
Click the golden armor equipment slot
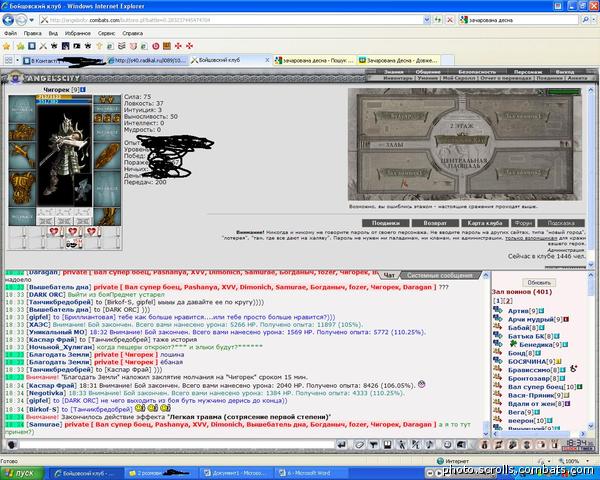click(x=22, y=188)
